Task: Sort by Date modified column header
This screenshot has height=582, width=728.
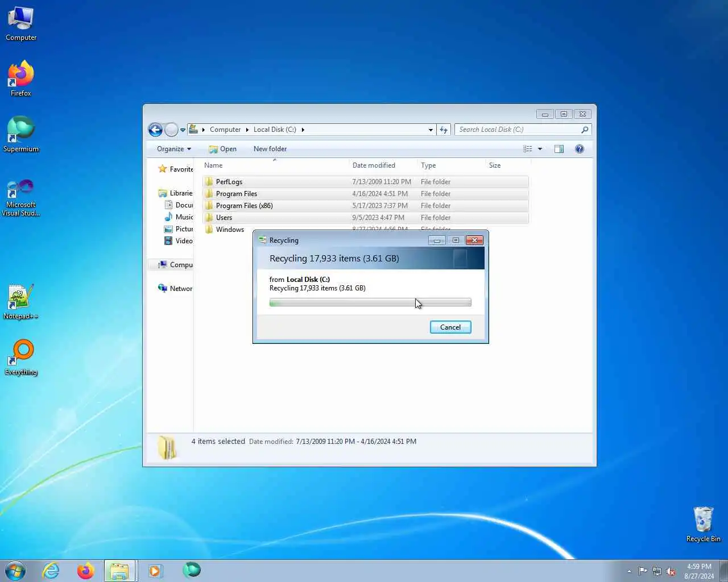Action: pos(383,165)
